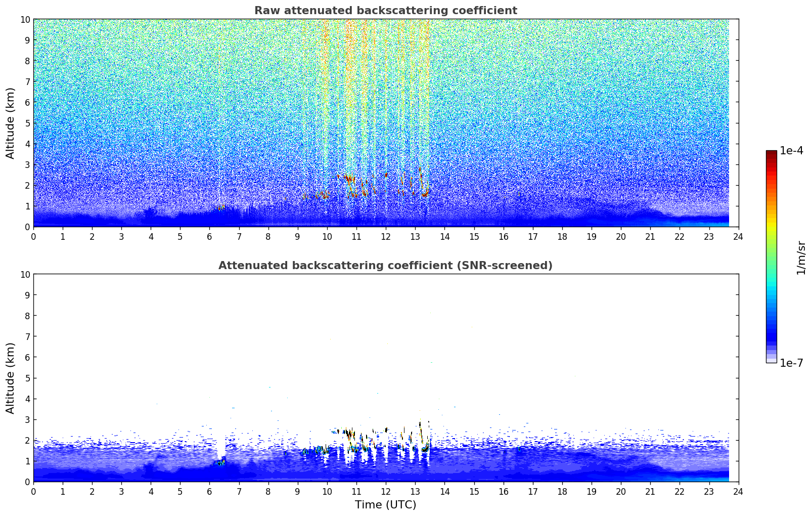This screenshot has width=812, height=516.
Task: Click altitude tick '5' on the raw plot
Action: click(x=27, y=123)
